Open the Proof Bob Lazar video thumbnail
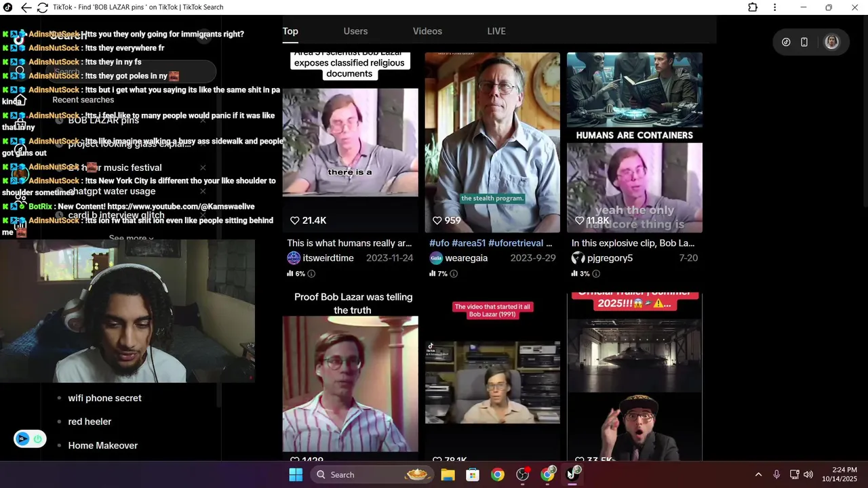 pyautogui.click(x=350, y=376)
